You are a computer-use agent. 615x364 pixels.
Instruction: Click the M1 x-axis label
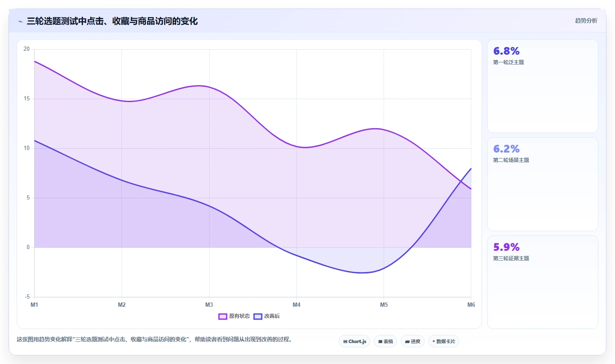point(34,305)
